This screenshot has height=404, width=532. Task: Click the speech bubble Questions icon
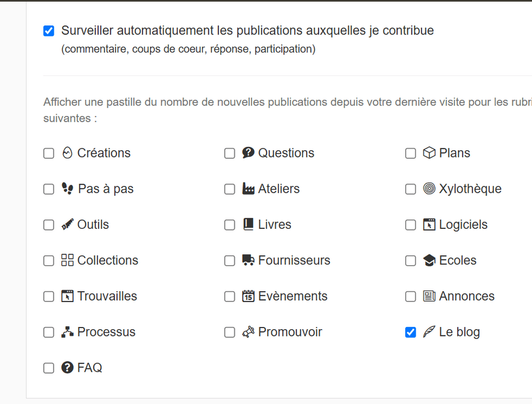coord(248,153)
